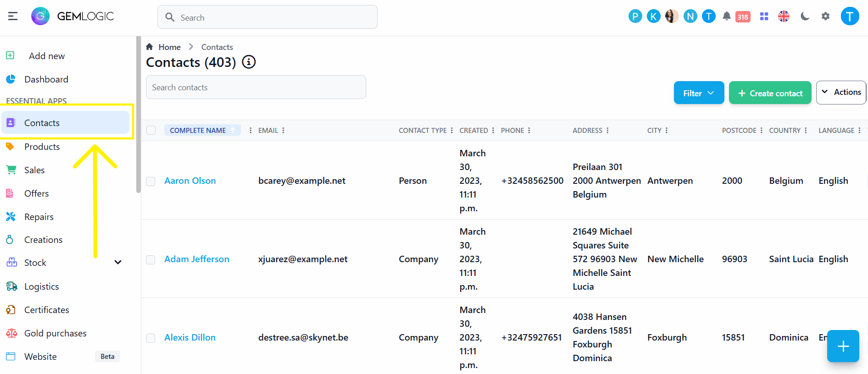Select the photo user avatar
The width and height of the screenshot is (868, 374).
click(x=672, y=16)
